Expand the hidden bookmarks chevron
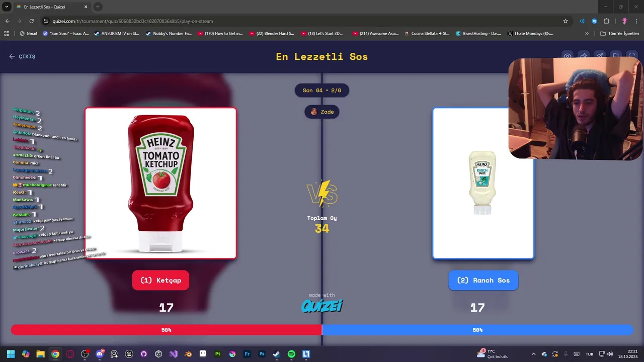Image resolution: width=644 pixels, height=362 pixels. (x=587, y=34)
